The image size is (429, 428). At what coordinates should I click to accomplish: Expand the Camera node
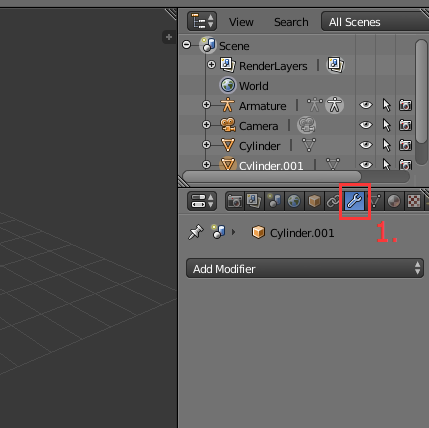[206, 125]
